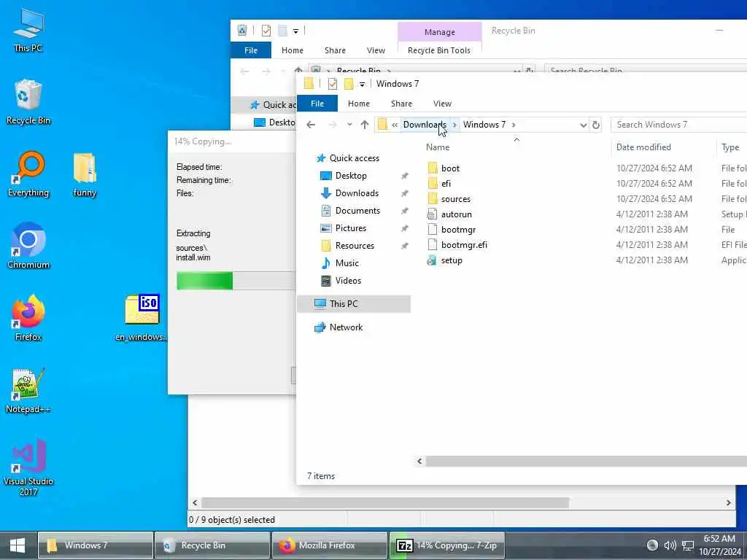Image resolution: width=747 pixels, height=560 pixels.
Task: Switch to Windows 7 taskbar button
Action: tap(96, 545)
